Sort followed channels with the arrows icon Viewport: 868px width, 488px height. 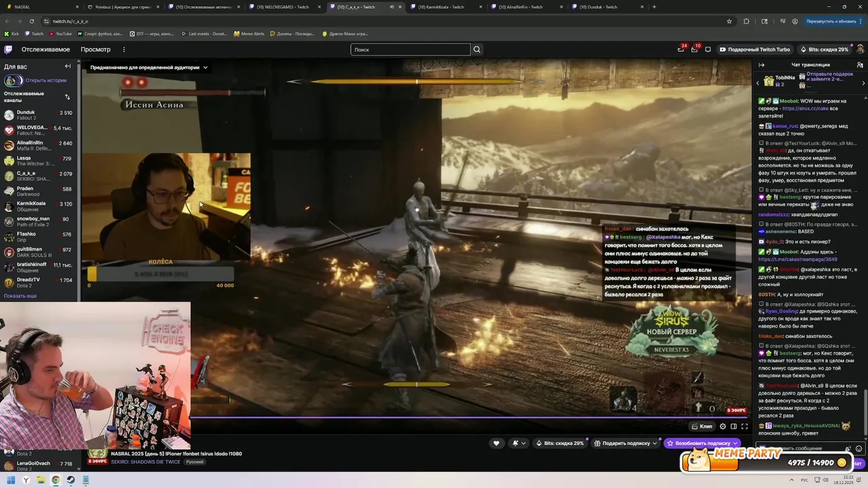click(x=67, y=97)
